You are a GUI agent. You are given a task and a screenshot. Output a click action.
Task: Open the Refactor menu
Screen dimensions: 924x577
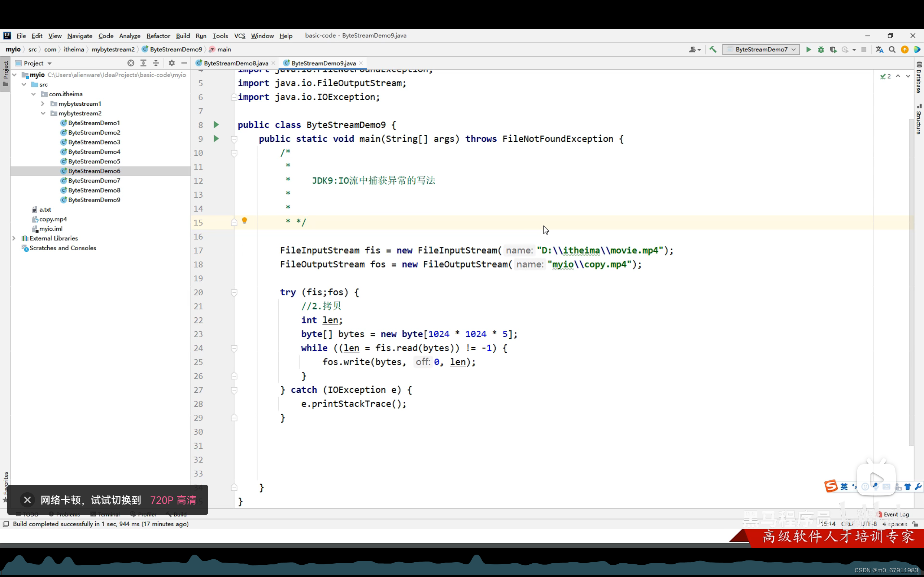[x=158, y=36]
